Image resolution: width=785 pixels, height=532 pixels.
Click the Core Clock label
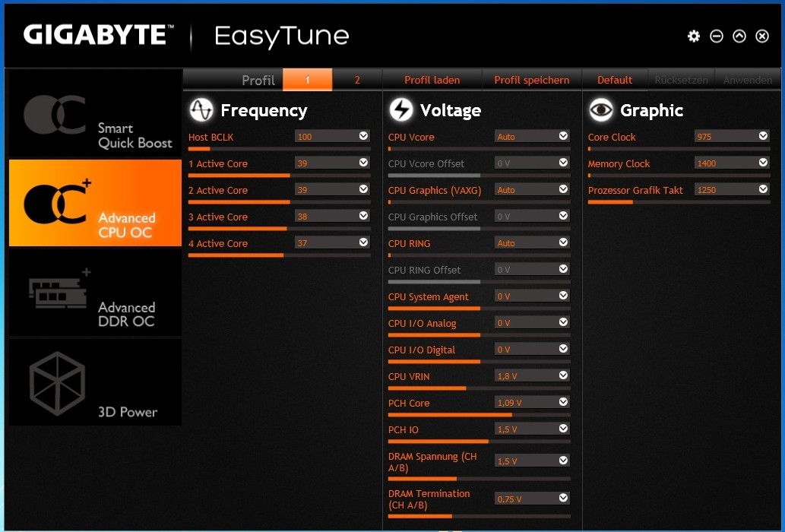[x=612, y=137]
